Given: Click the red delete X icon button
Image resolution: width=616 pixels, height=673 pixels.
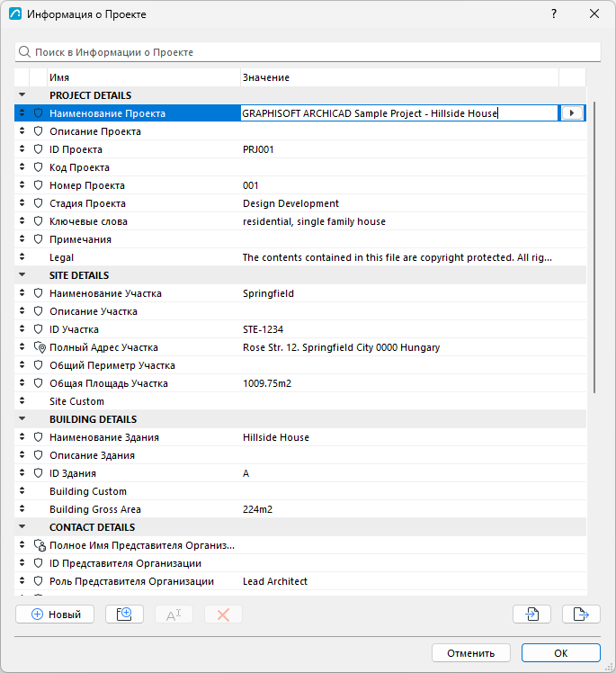Looking at the screenshot, I should (x=224, y=615).
